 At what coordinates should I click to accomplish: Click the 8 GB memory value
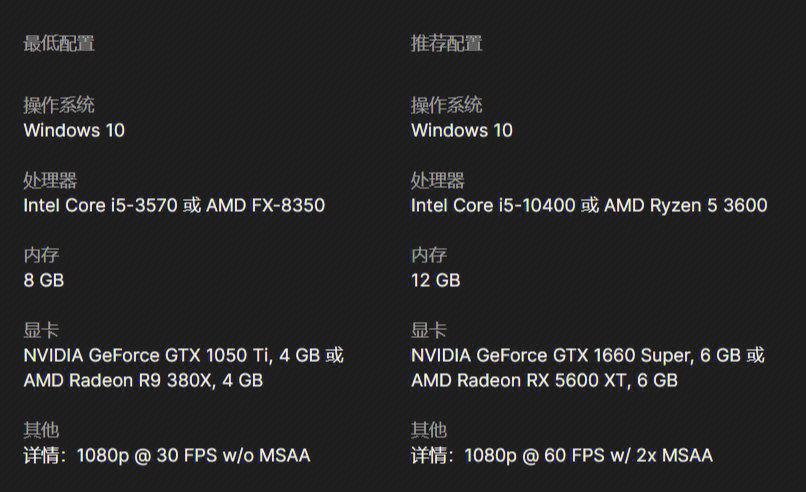(44, 280)
